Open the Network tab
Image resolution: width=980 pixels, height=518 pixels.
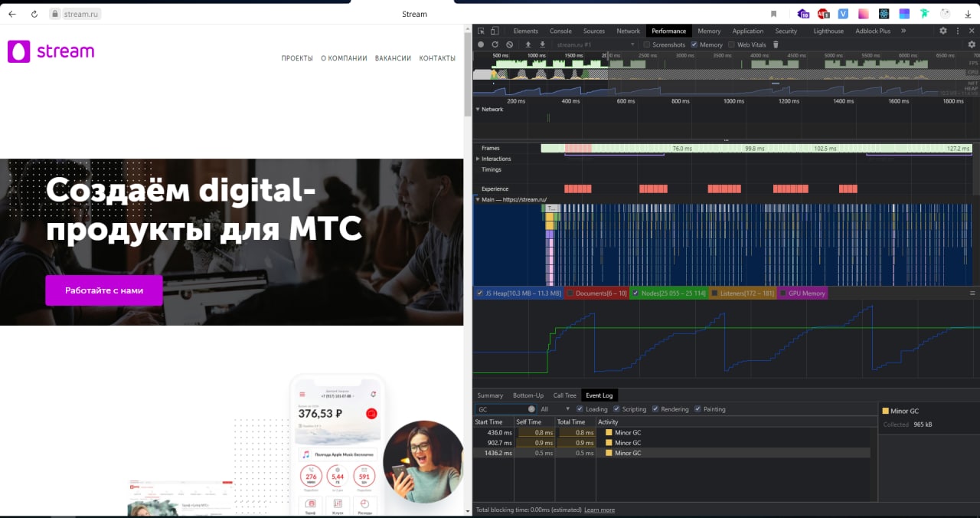point(628,31)
